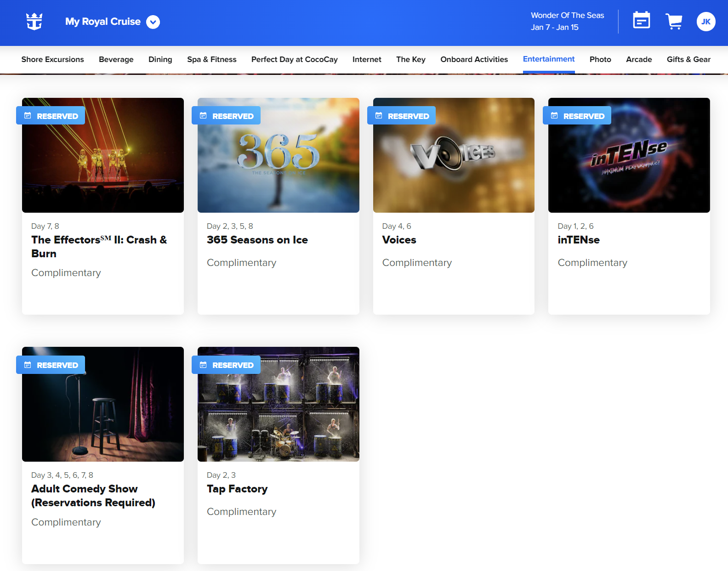Open The Key tab
728x571 pixels.
411,59
